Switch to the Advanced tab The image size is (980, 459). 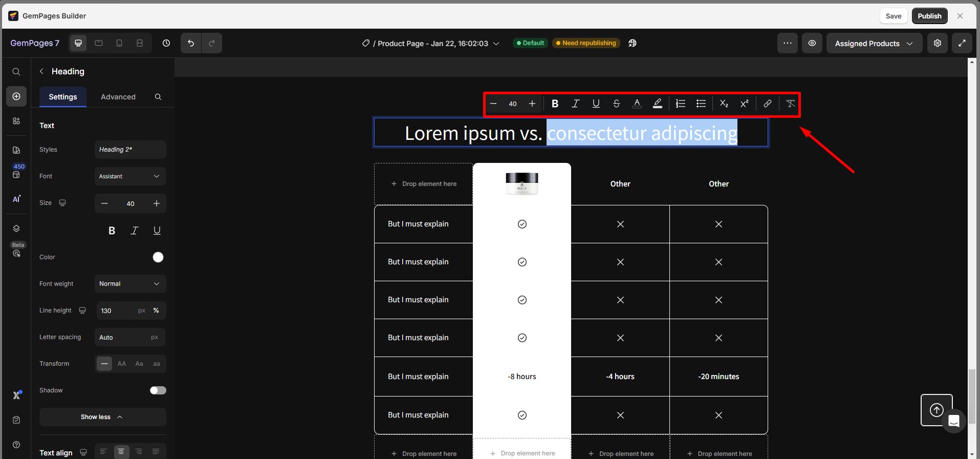point(118,97)
